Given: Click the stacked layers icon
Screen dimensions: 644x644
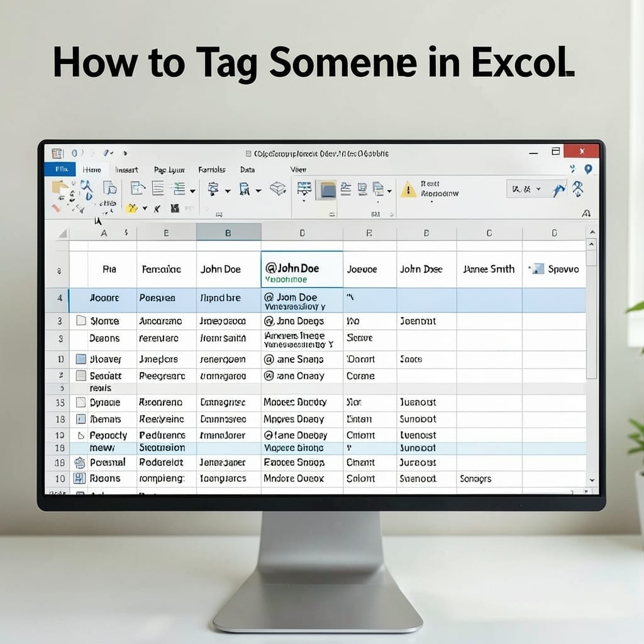Looking at the screenshot, I should (278, 189).
